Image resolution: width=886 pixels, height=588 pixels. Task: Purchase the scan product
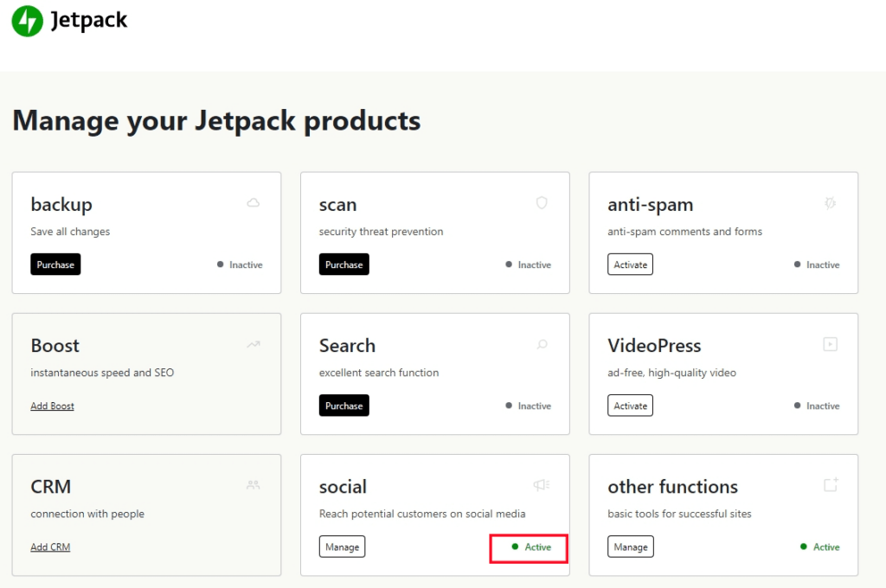[x=343, y=265]
